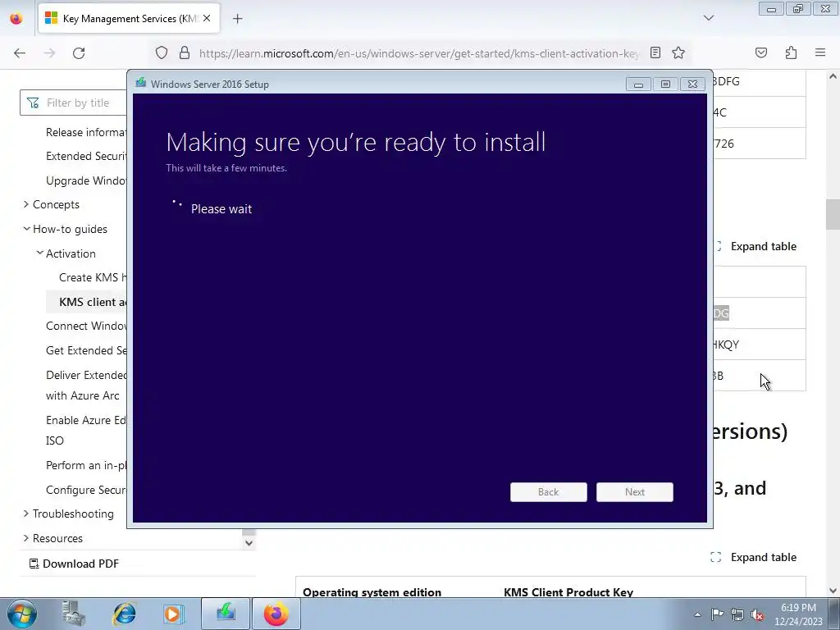
Task: Click the network tray icon
Action: pyautogui.click(x=737, y=614)
